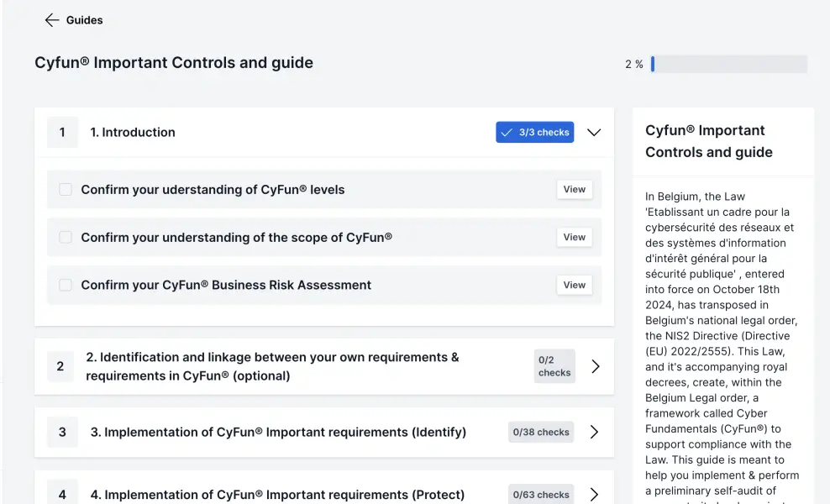Click the number 2 section badge

(60, 366)
